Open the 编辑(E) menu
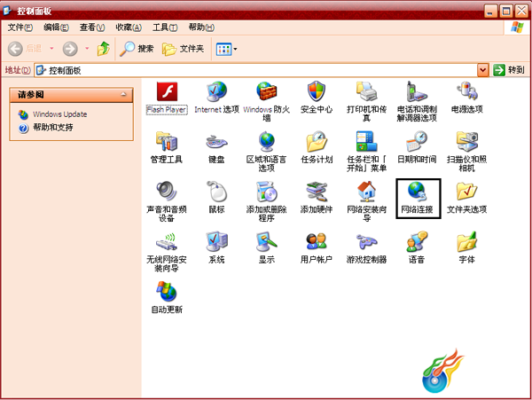This screenshot has width=532, height=400. point(56,27)
